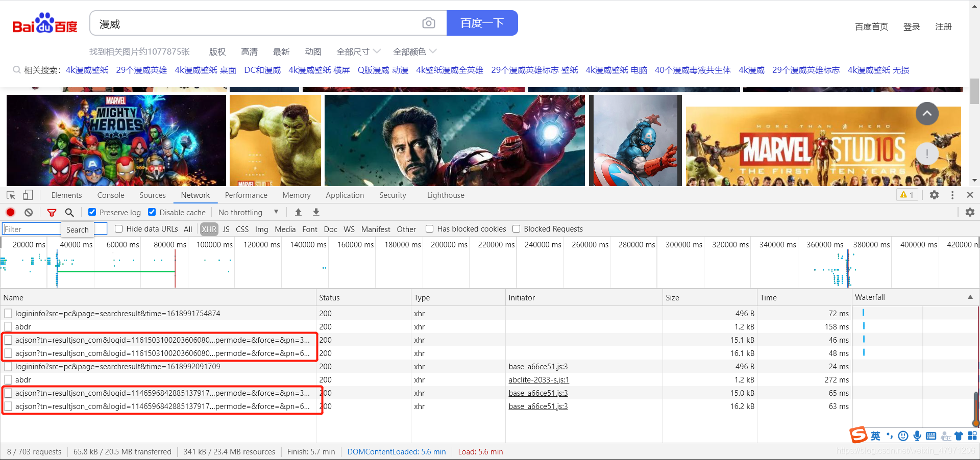The width and height of the screenshot is (980, 460).
Task: Switch to the Console tab
Action: (x=111, y=195)
